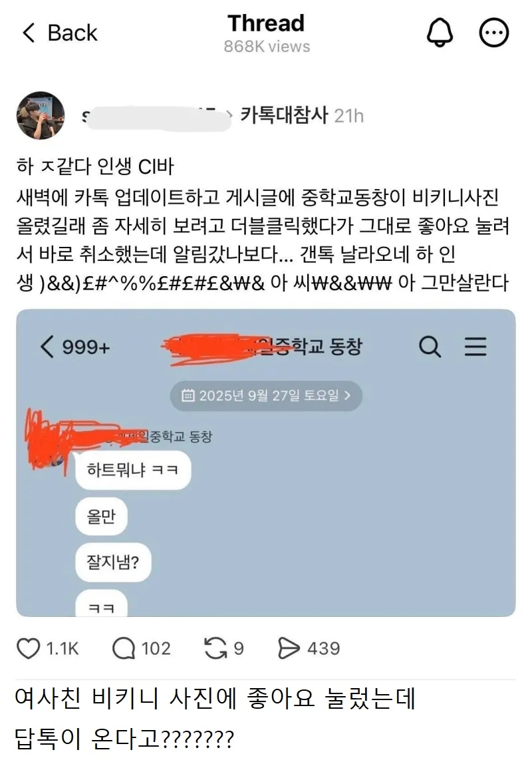
Task: Repost using the circular arrows icon
Action: pos(215,648)
